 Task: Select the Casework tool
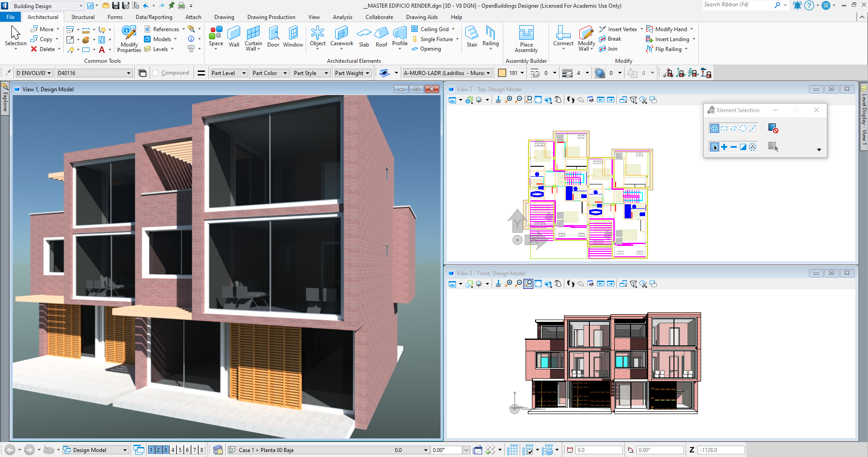[x=342, y=38]
